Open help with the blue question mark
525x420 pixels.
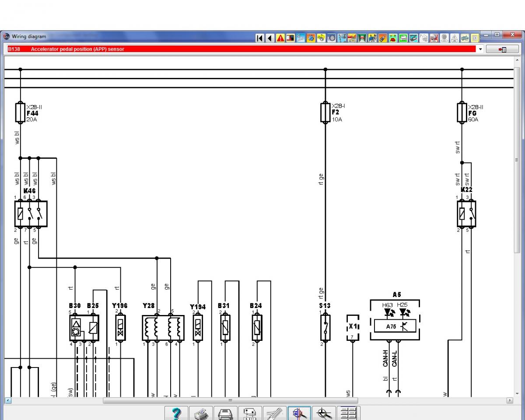[x=176, y=413]
